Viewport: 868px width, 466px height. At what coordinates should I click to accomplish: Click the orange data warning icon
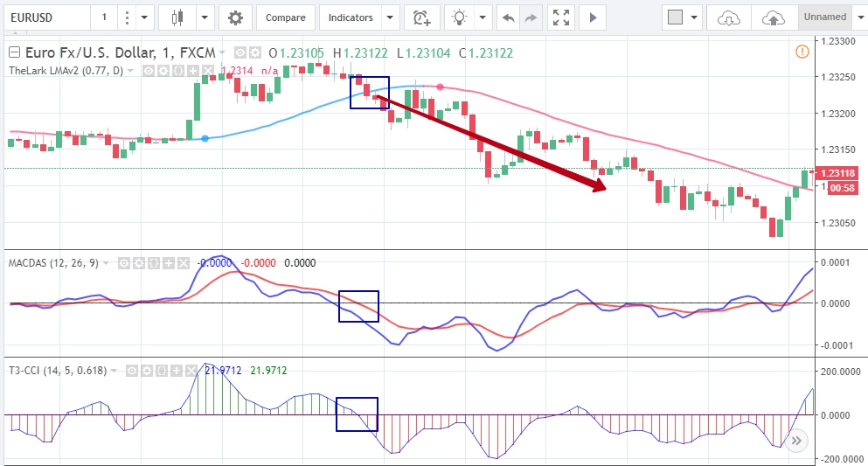tap(802, 52)
